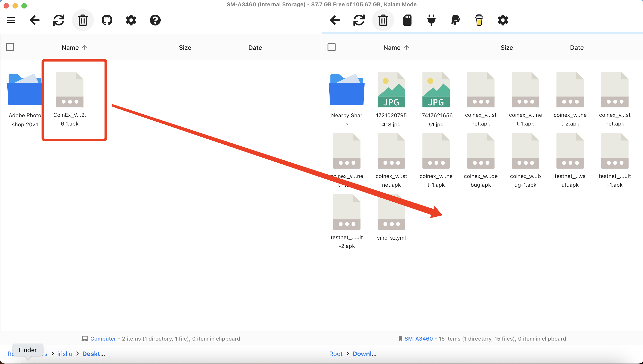
Task: Click the plug MTP mode icon
Action: coord(431,20)
